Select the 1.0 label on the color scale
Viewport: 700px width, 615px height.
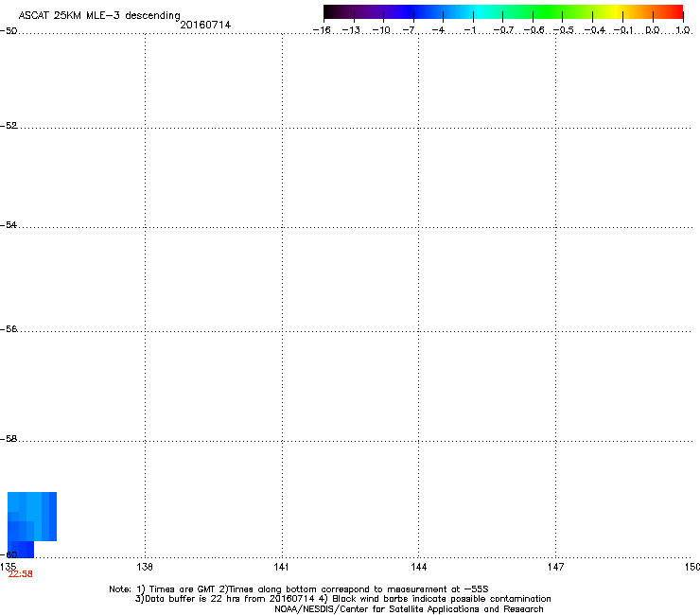(x=683, y=30)
